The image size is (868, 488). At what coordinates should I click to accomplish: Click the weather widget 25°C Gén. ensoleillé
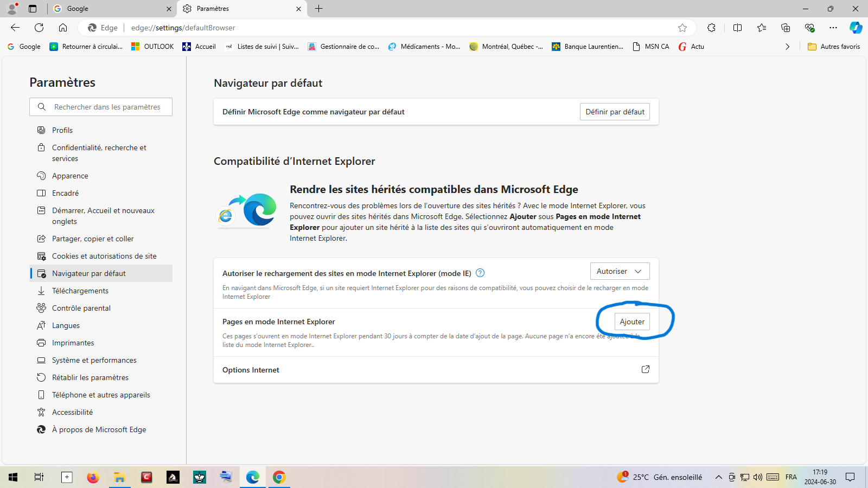[x=660, y=477]
